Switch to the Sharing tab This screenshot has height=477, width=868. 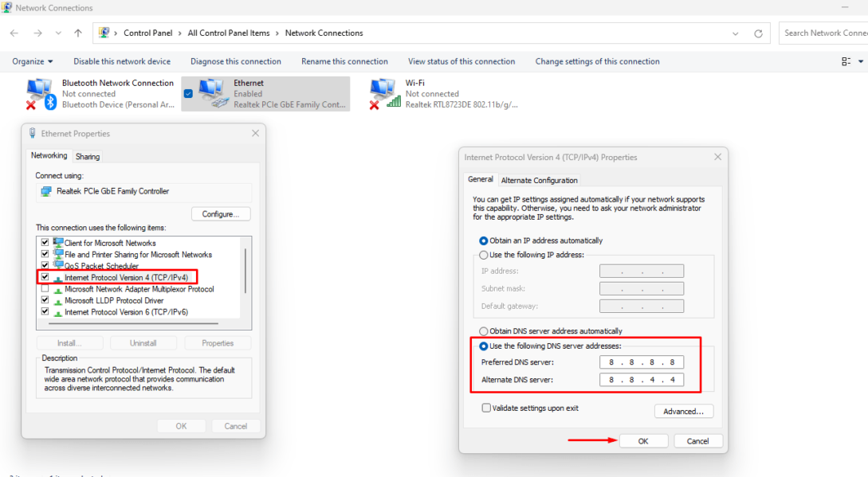tap(88, 157)
